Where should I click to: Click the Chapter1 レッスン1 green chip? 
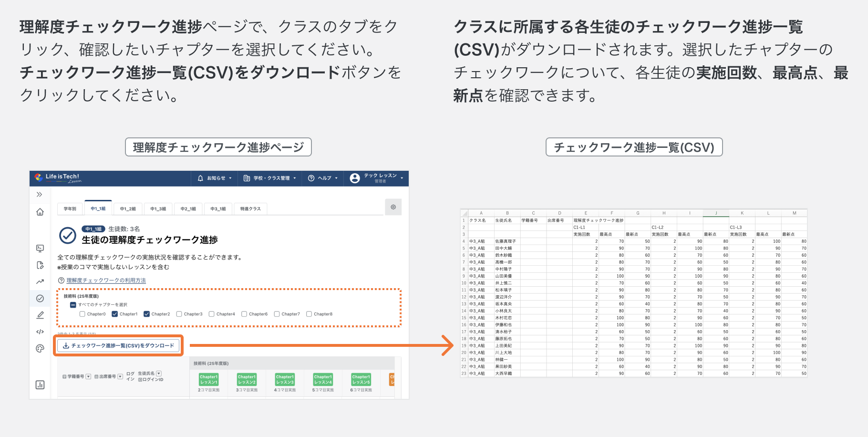208,380
